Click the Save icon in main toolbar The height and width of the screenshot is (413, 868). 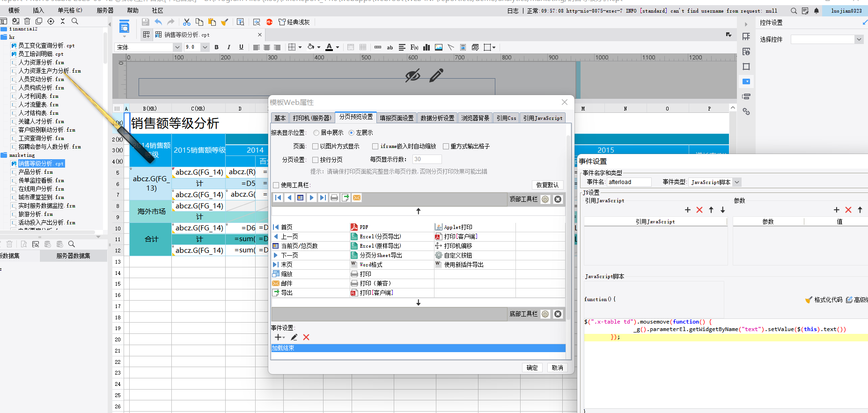[x=145, y=22]
